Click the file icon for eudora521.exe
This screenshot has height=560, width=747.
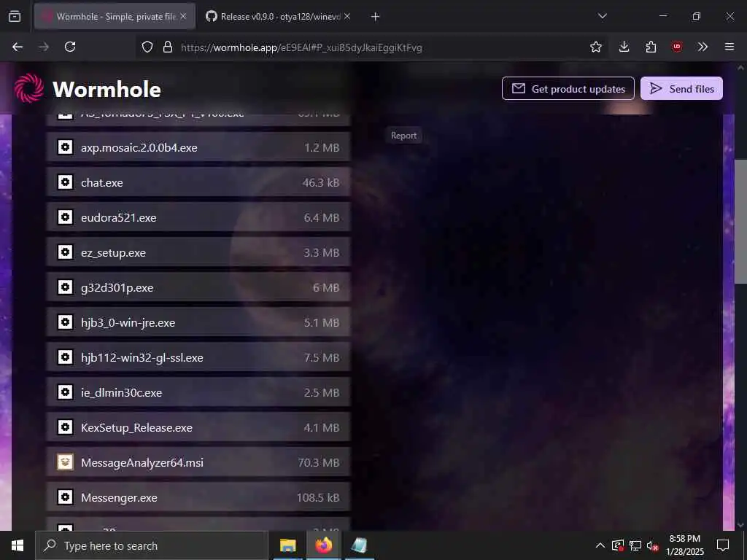[x=65, y=217]
